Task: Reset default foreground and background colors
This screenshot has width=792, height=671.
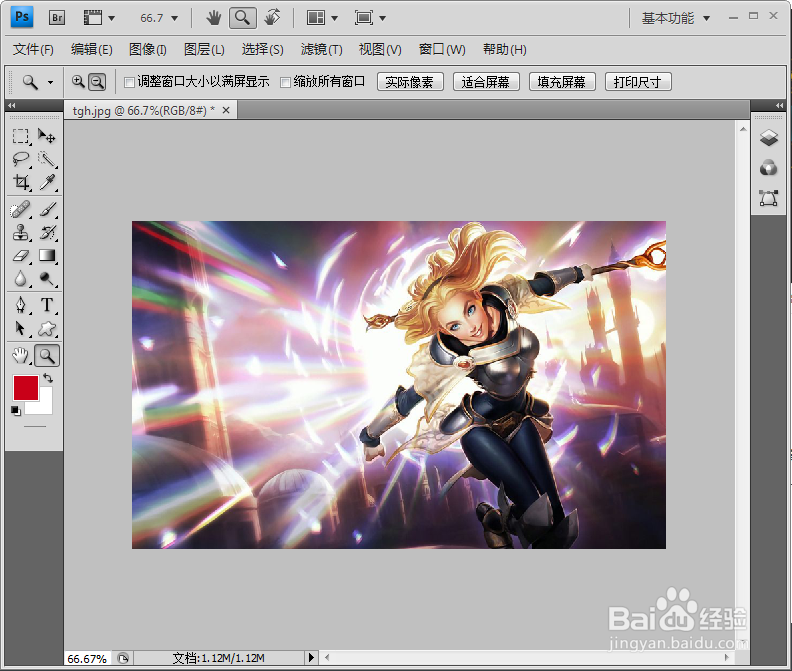Action: coord(16,411)
